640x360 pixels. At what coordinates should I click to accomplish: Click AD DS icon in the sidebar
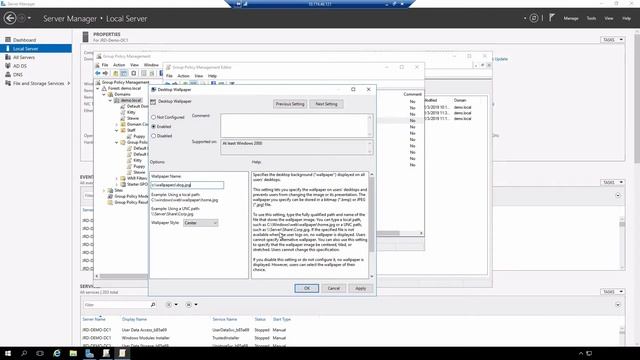[x=8, y=66]
